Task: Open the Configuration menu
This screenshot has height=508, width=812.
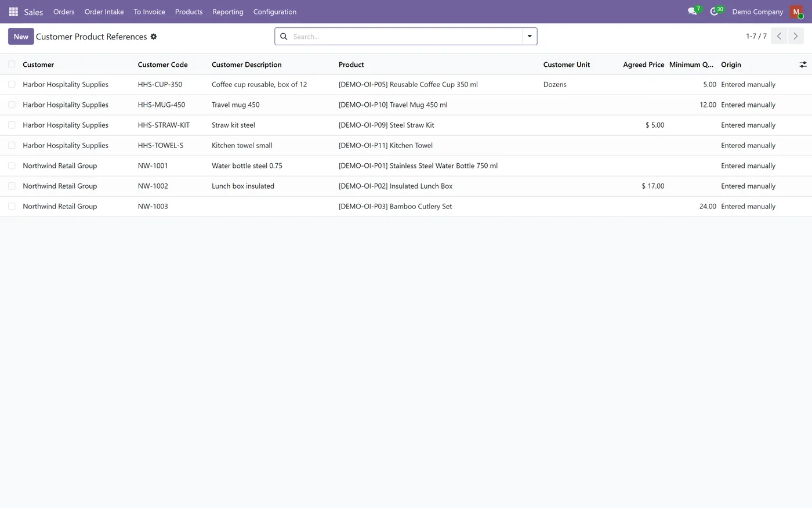Action: tap(275, 12)
